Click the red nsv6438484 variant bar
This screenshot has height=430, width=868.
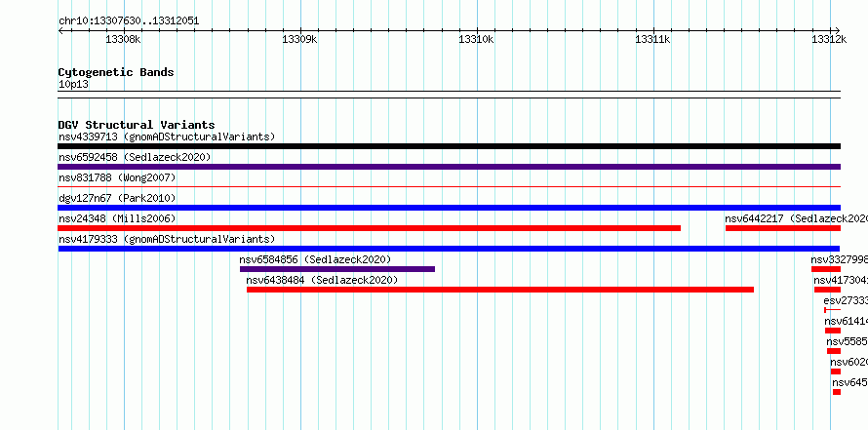(500, 290)
